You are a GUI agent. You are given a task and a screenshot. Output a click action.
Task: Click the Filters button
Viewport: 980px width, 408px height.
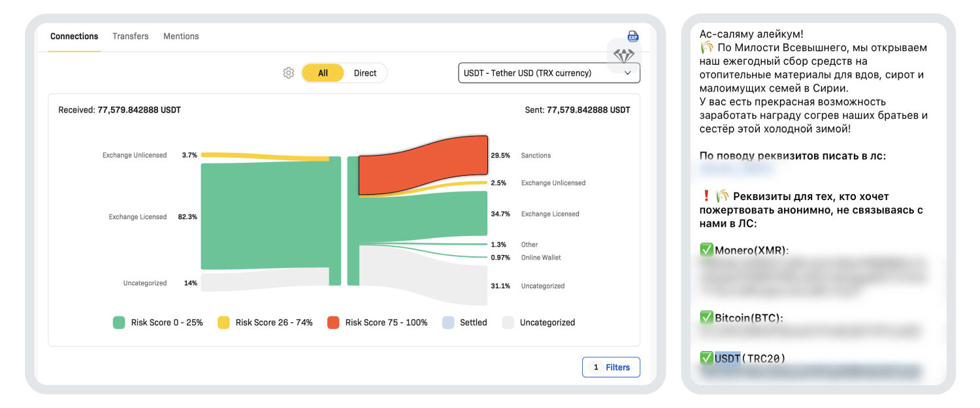pos(611,367)
